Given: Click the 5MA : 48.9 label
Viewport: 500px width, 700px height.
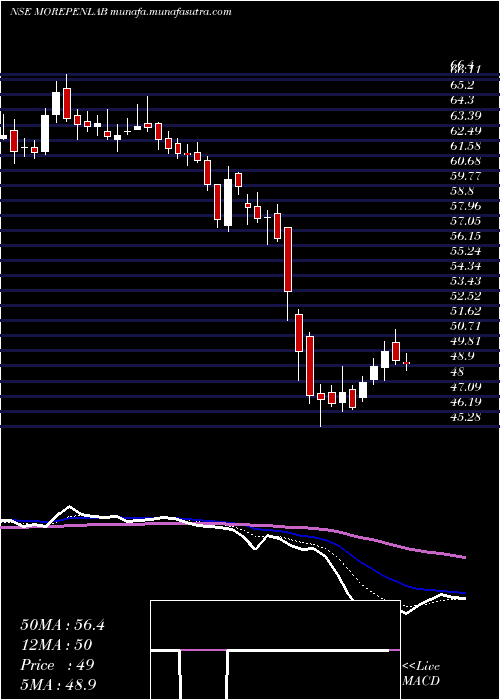Looking at the screenshot, I should (x=59, y=685).
